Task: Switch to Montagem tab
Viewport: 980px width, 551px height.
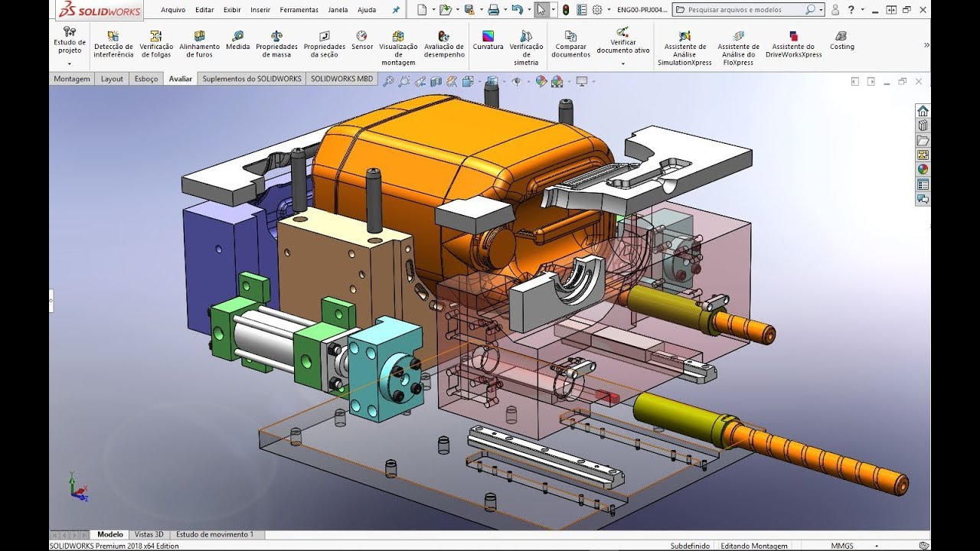Action: coord(72,79)
